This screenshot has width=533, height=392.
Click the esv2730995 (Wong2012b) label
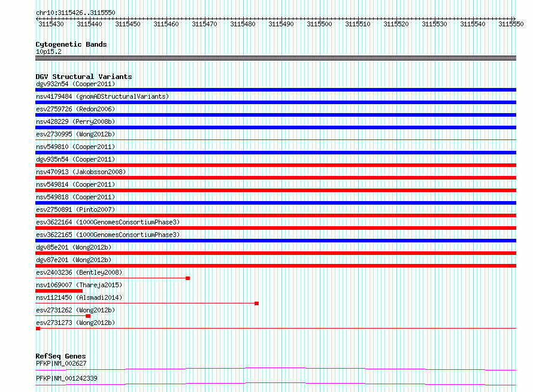coord(75,134)
